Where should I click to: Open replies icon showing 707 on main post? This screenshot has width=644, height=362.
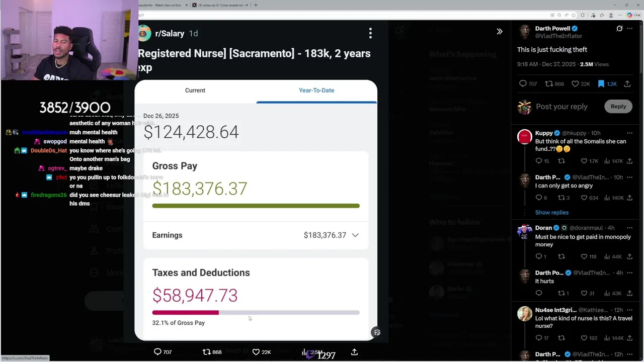pos(523,84)
